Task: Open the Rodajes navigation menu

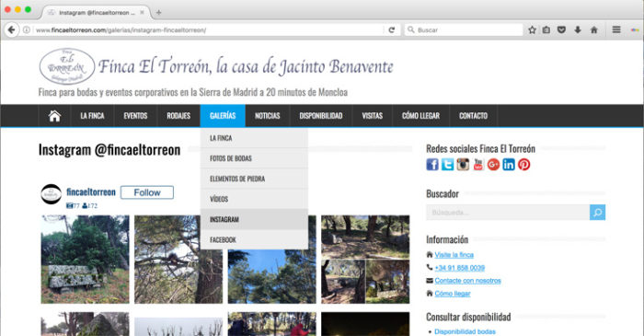Action: click(178, 116)
